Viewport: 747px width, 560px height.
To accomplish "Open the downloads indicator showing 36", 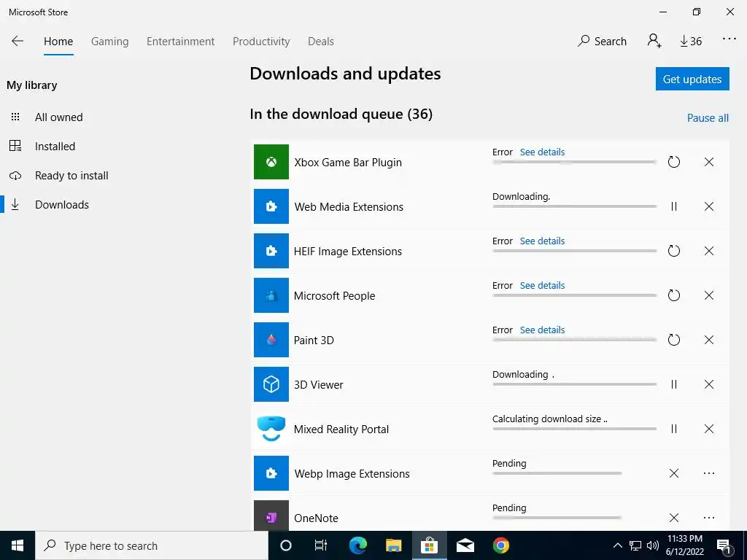I will coord(691,42).
